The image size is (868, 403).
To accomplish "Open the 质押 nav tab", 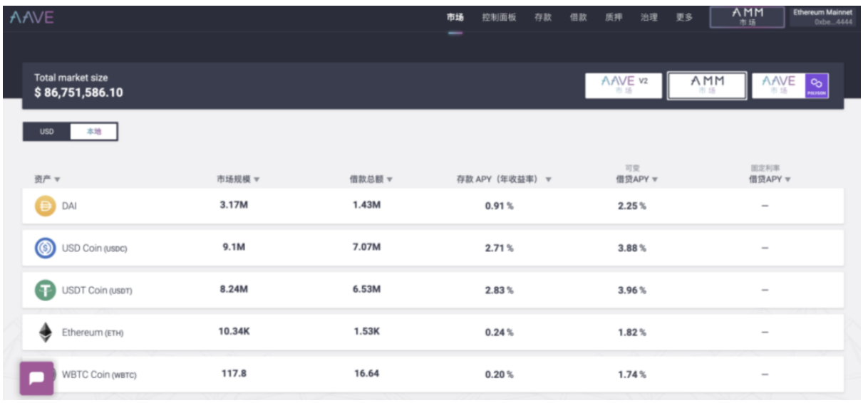I will (614, 18).
